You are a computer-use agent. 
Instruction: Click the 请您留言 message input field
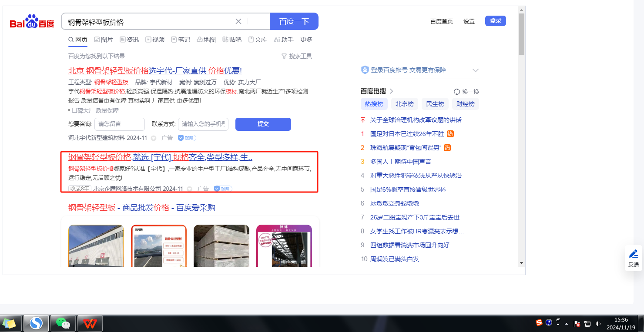(x=120, y=124)
